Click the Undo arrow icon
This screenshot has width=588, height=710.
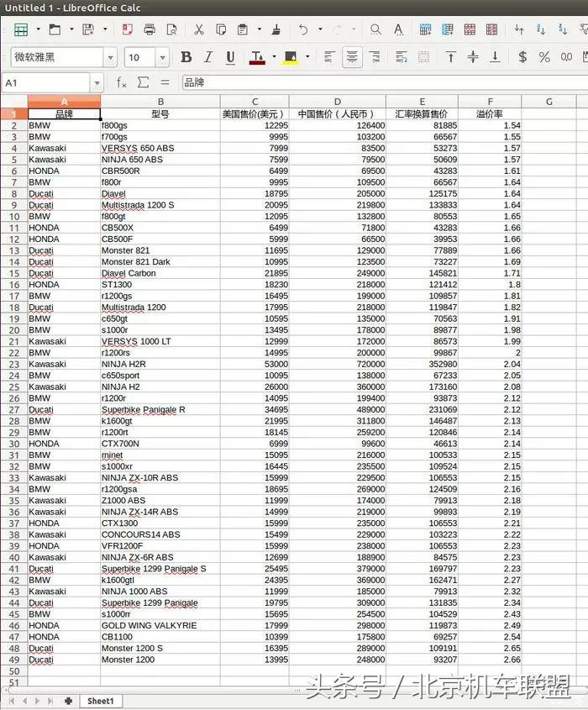coord(303,30)
